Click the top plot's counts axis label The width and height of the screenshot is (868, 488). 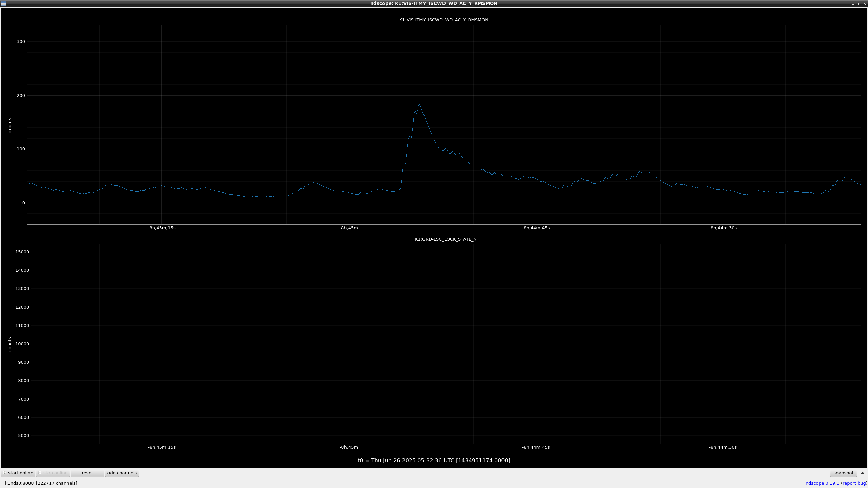[x=10, y=125]
